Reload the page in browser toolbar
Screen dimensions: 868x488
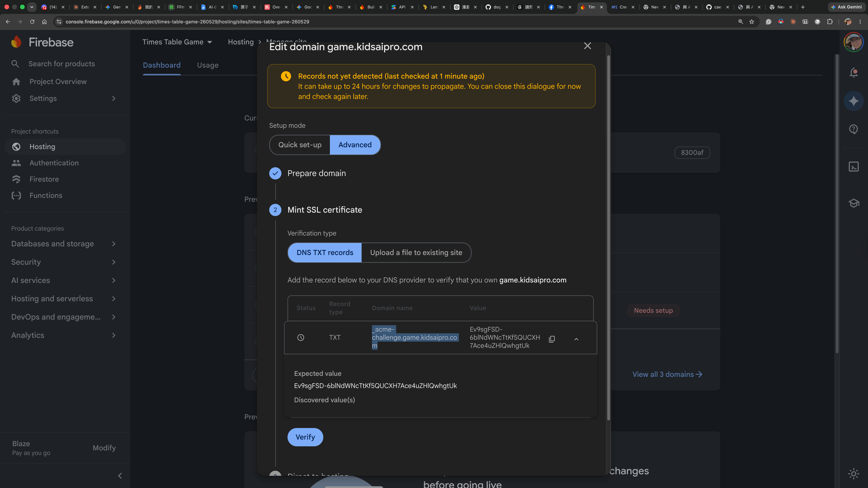click(32, 22)
